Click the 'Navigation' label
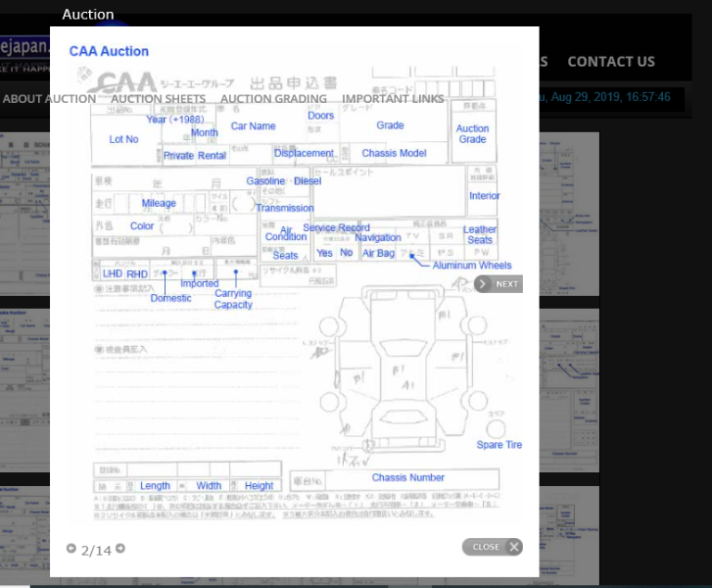The height and width of the screenshot is (588, 712). tap(378, 237)
